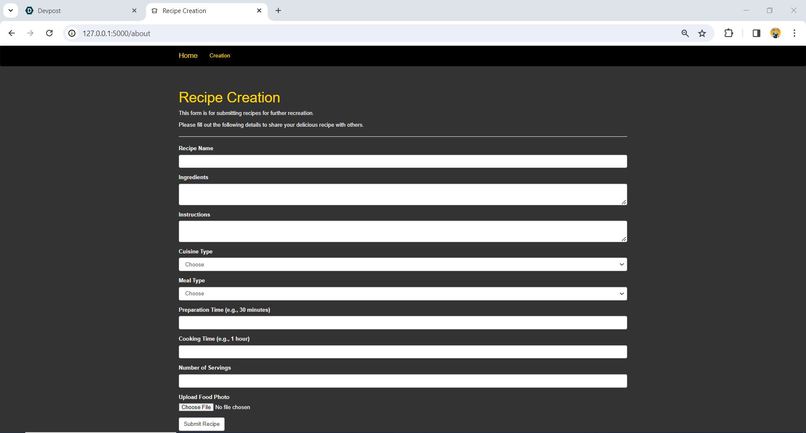
Task: Click the Recipe Creation page heading
Action: pos(229,98)
